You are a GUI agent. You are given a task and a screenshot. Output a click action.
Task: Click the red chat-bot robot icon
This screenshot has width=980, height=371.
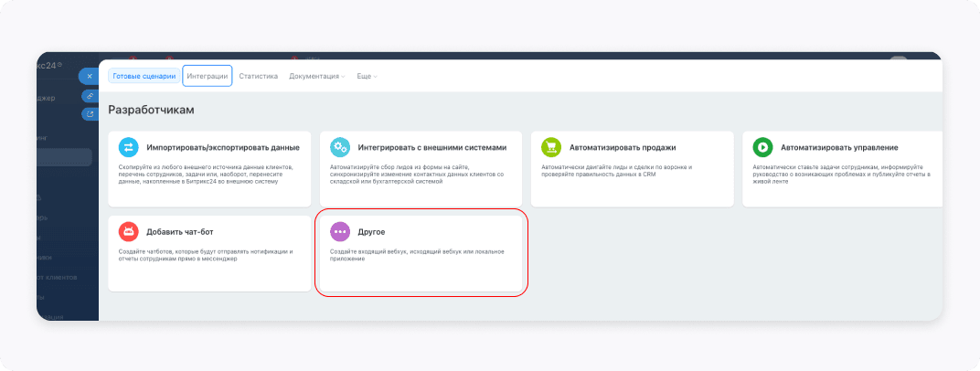tap(128, 232)
